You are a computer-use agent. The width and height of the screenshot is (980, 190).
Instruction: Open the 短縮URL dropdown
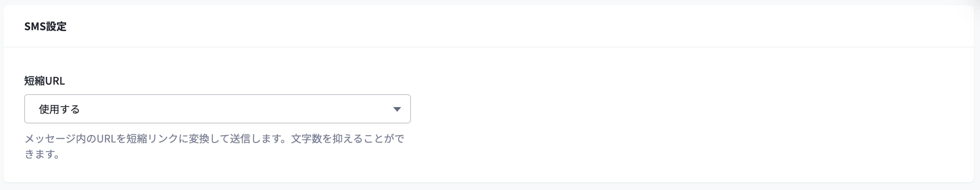[217, 109]
